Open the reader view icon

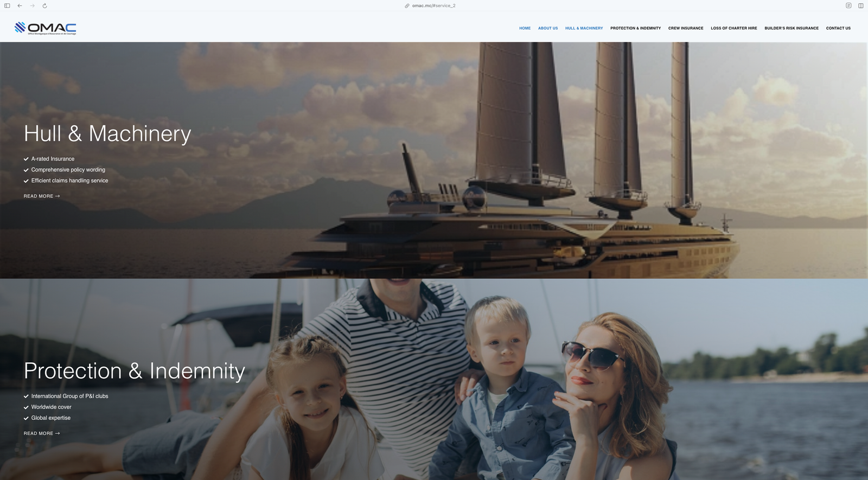848,5
